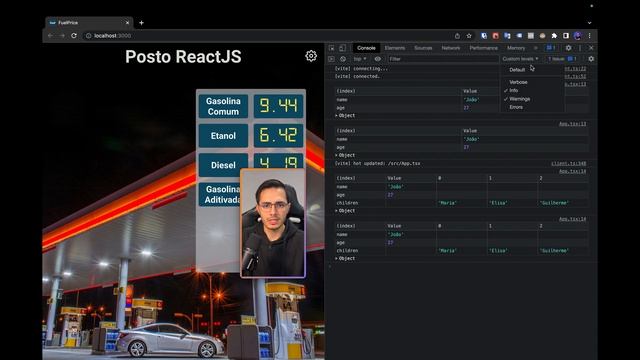Open the Extensions puzzle piece menu
Image resolution: width=640 pixels, height=360 pixels.
coord(554,36)
